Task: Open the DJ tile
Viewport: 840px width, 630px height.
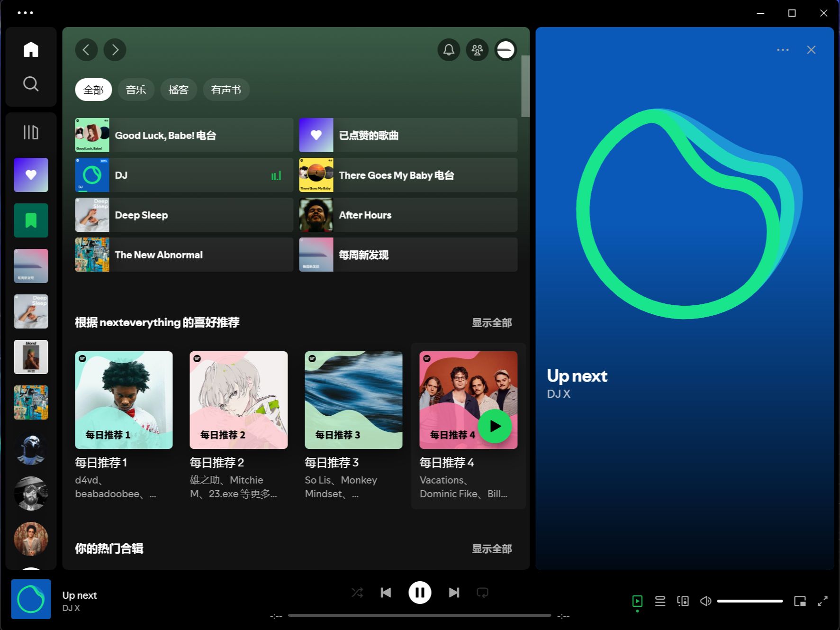Action: [184, 175]
